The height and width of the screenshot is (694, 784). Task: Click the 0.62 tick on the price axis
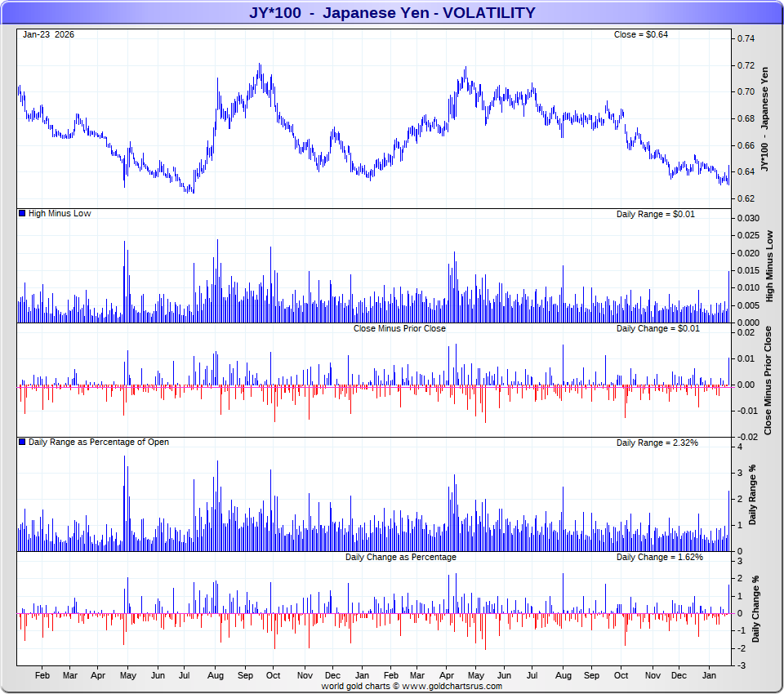746,198
